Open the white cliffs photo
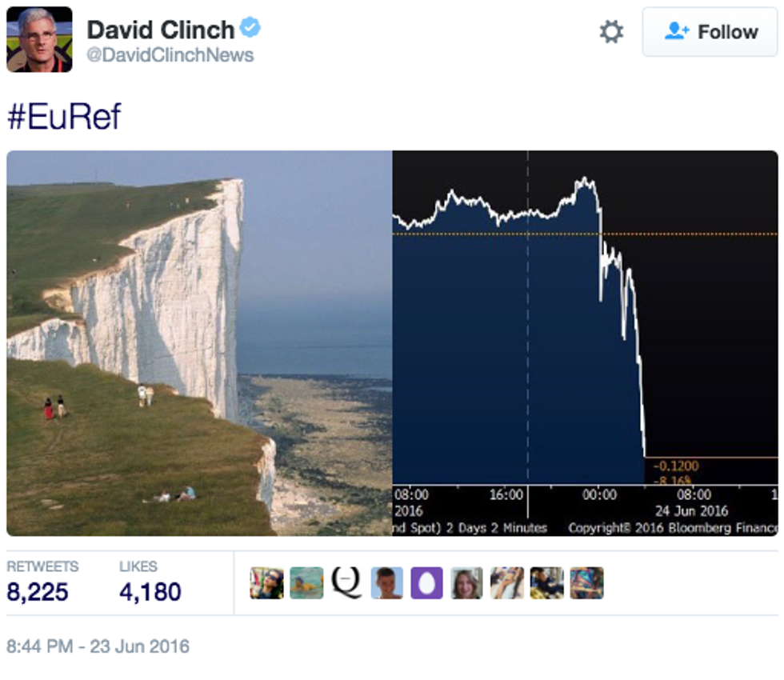 tap(199, 342)
